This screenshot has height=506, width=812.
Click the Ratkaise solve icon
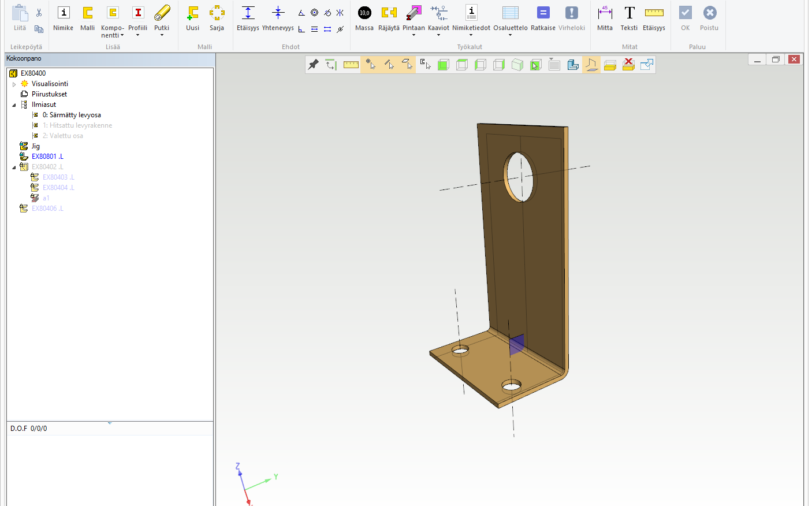[543, 13]
